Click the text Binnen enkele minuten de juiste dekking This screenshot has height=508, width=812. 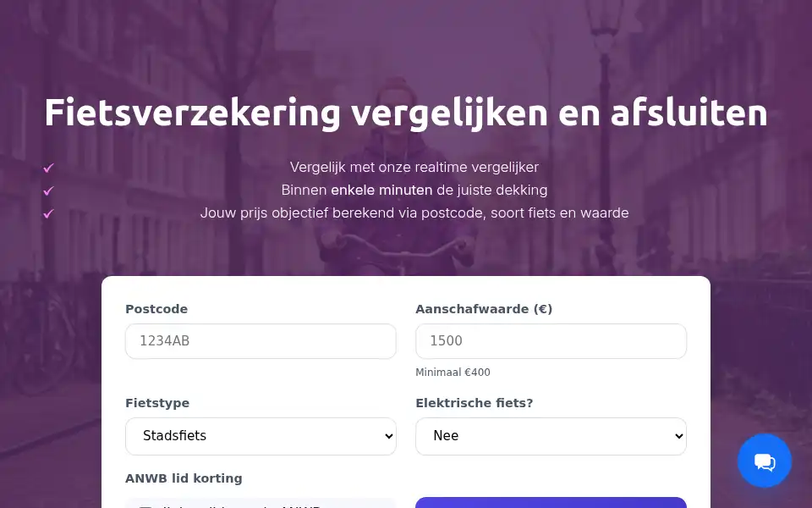[414, 190]
